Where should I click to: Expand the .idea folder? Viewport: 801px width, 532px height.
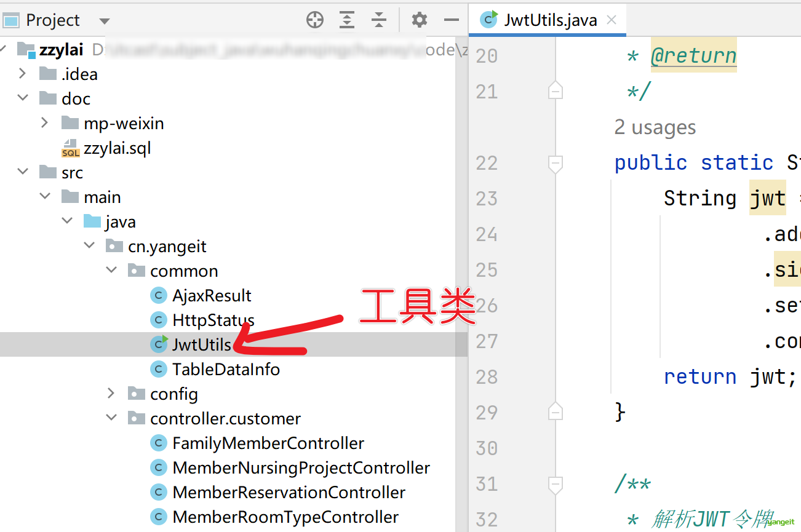click(x=23, y=74)
